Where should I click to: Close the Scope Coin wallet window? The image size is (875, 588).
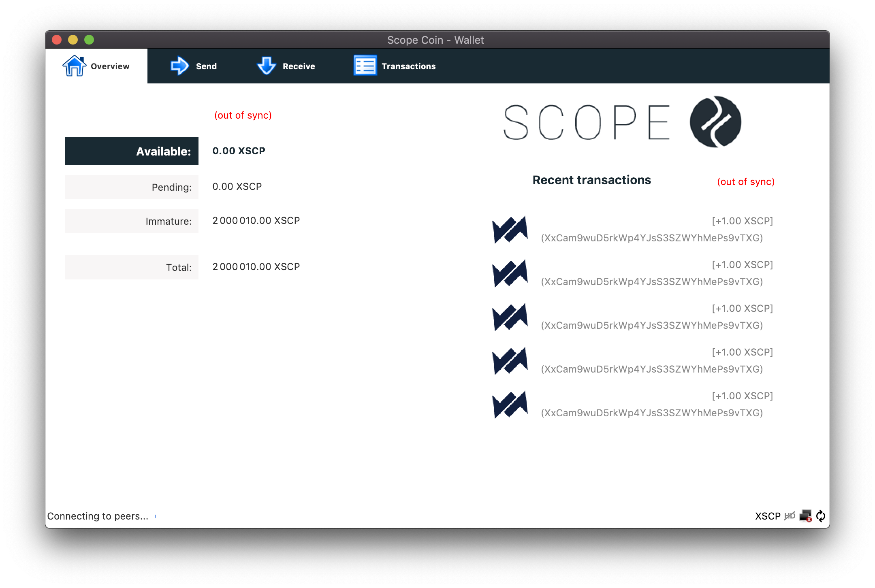57,40
